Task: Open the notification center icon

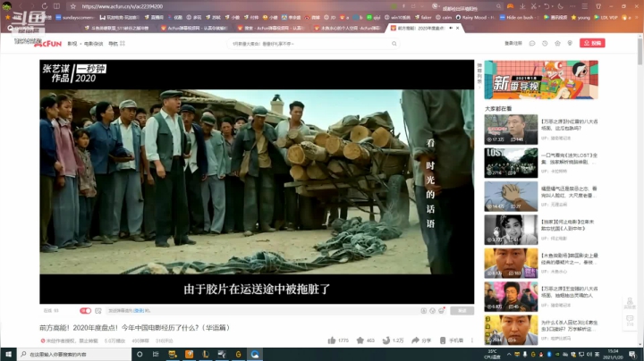Action: click(632, 354)
